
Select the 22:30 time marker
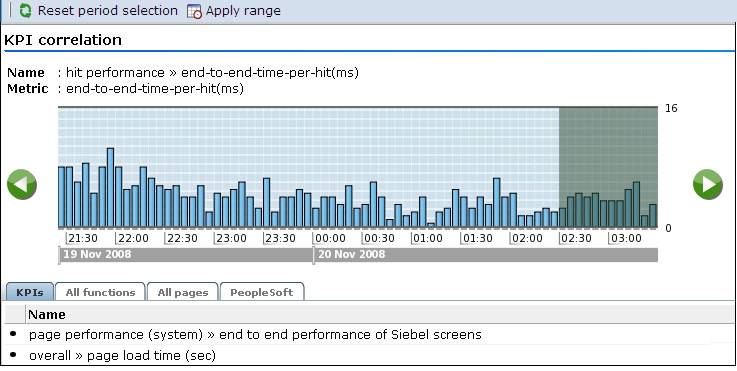point(182,238)
